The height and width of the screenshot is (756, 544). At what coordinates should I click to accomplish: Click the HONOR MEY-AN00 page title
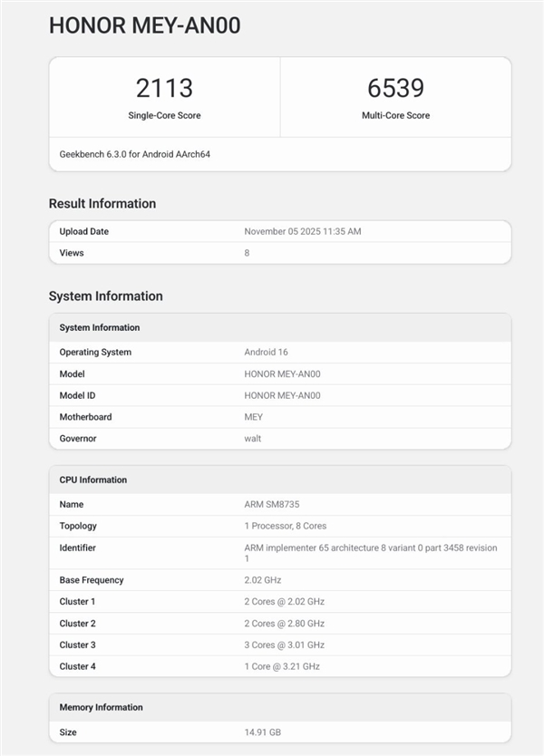(x=144, y=26)
